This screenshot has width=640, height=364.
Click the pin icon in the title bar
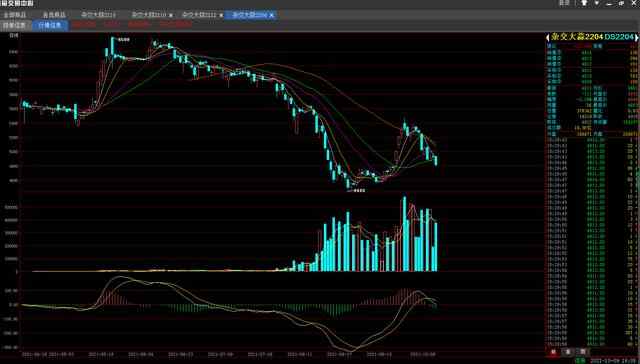pos(584,3)
